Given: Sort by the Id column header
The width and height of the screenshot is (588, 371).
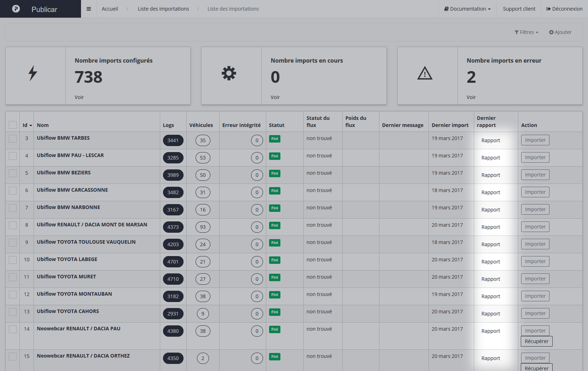Looking at the screenshot, I should coord(27,125).
